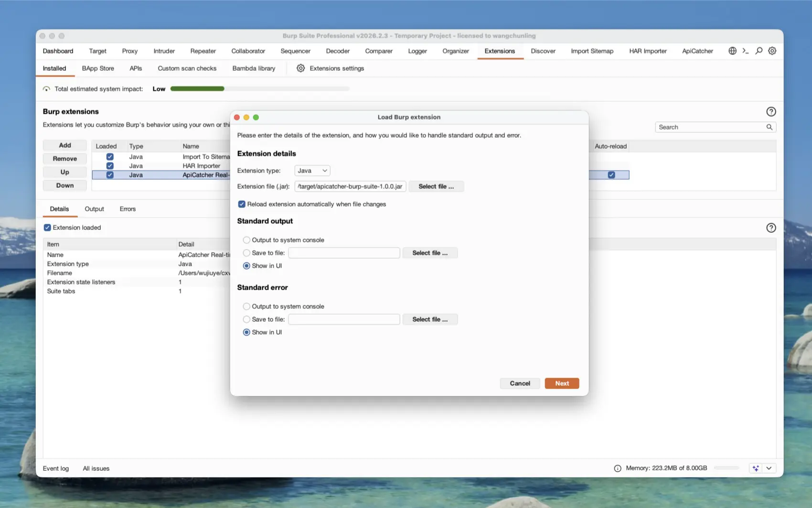The width and height of the screenshot is (812, 508).
Task: Select Standard output Output to system console
Action: click(246, 240)
